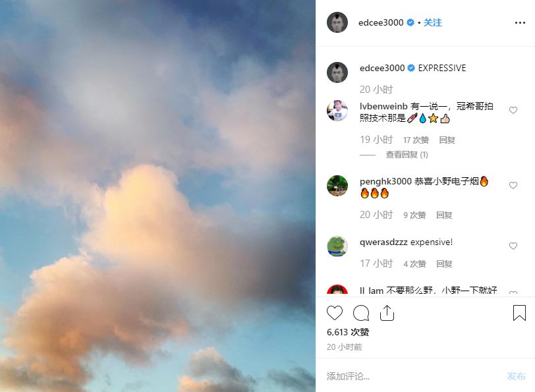535x392 pixels.
Task: View the 6,613 次赞 likes list
Action: [x=348, y=332]
